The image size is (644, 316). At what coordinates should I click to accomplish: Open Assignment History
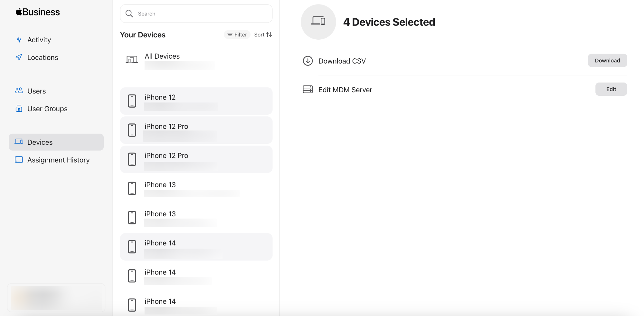pos(56,160)
